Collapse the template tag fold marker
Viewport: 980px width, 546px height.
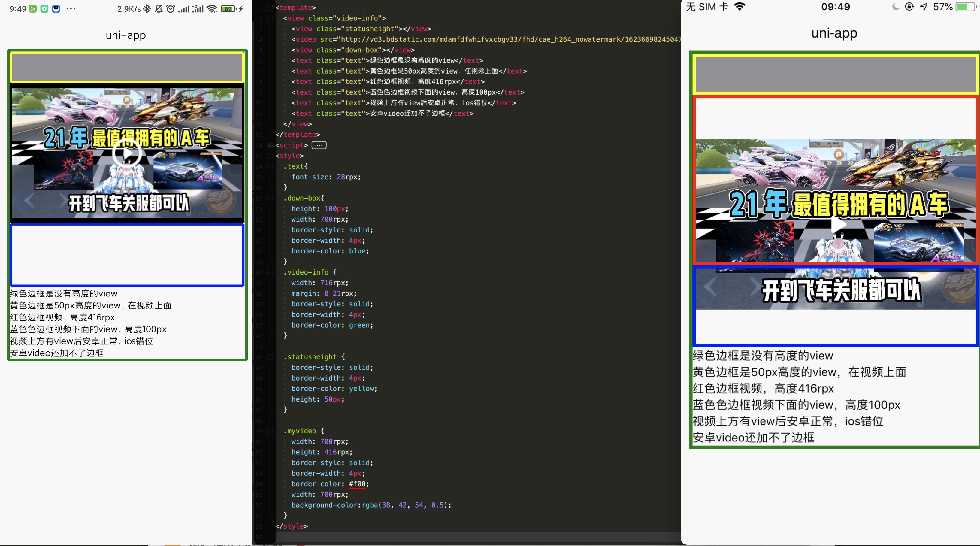pyautogui.click(x=270, y=8)
